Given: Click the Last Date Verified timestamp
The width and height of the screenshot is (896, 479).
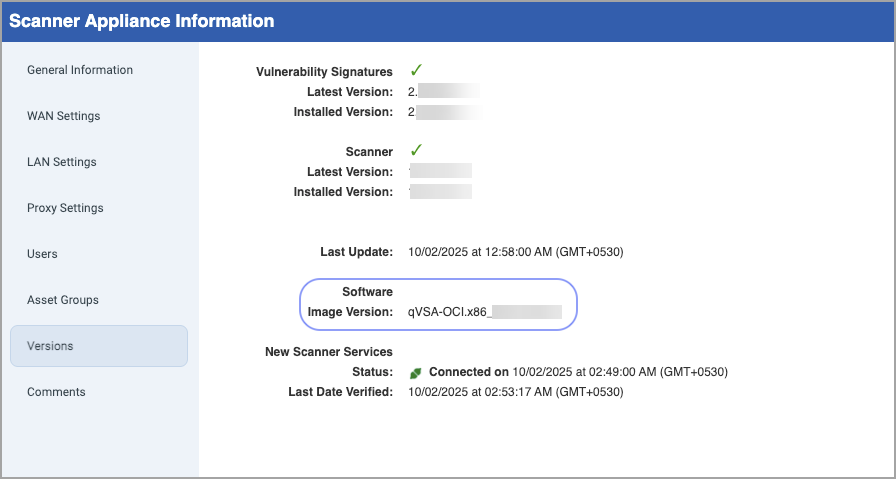Looking at the screenshot, I should (516, 392).
